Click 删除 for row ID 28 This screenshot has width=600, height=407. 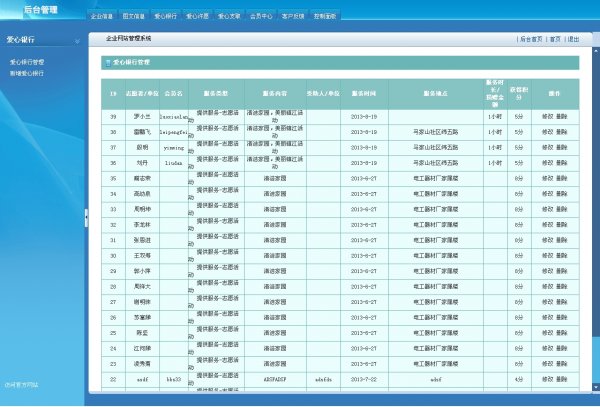(561, 287)
